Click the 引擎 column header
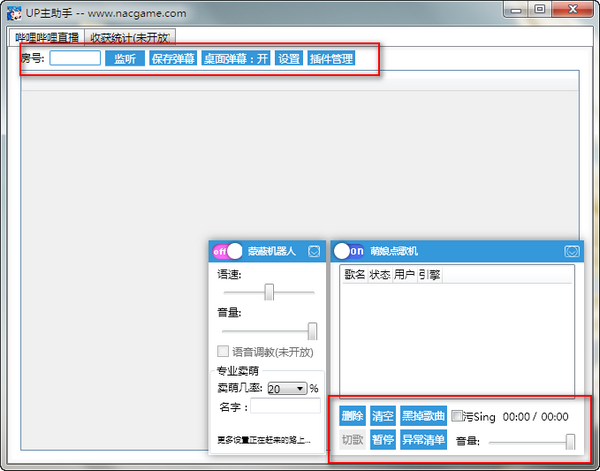The width and height of the screenshot is (600, 471). coord(429,274)
